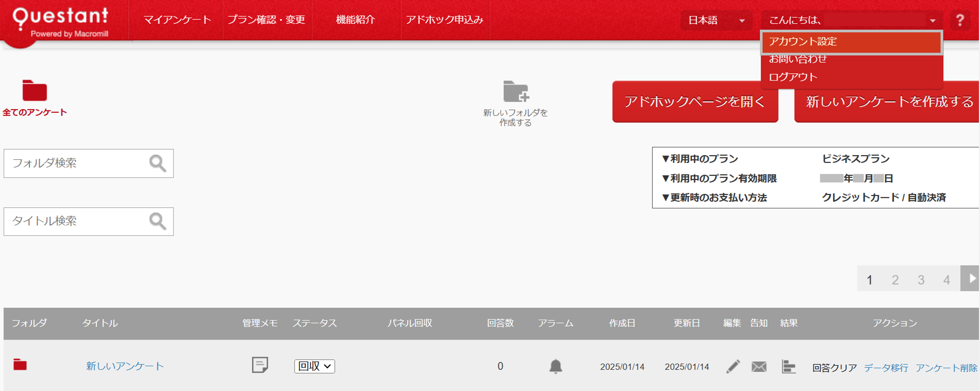Go to next page with arrow button
Screen dimensions: 980x391
(x=969, y=278)
